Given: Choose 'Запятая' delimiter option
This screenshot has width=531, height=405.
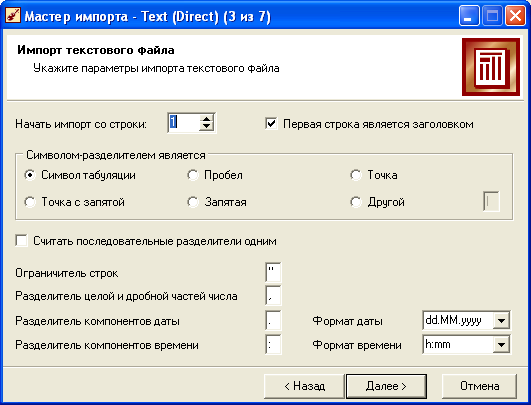Looking at the screenshot, I should click(x=192, y=202).
